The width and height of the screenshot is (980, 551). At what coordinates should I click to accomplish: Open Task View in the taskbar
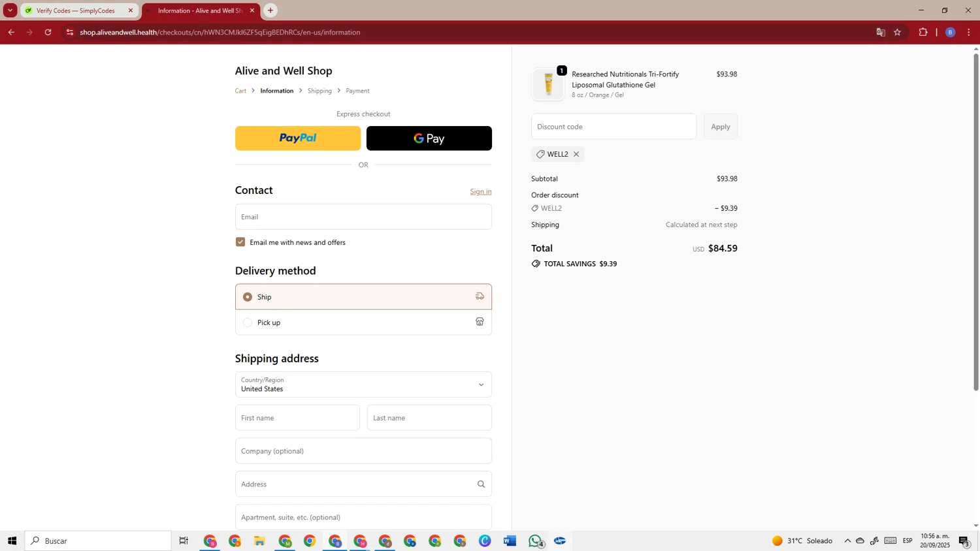tap(184, 541)
